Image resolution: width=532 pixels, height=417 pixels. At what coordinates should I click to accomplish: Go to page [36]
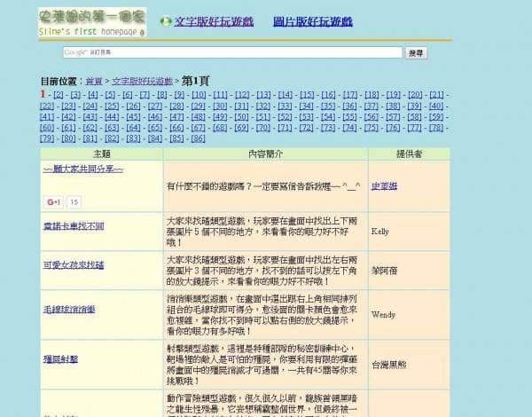349,106
